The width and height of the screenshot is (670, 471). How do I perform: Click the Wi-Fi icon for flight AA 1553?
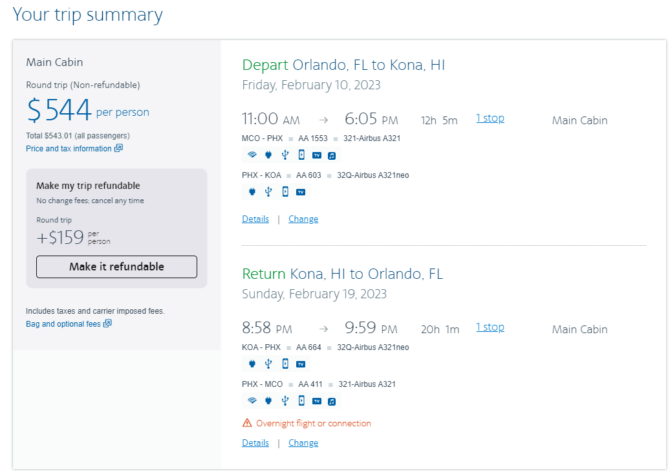[252, 155]
